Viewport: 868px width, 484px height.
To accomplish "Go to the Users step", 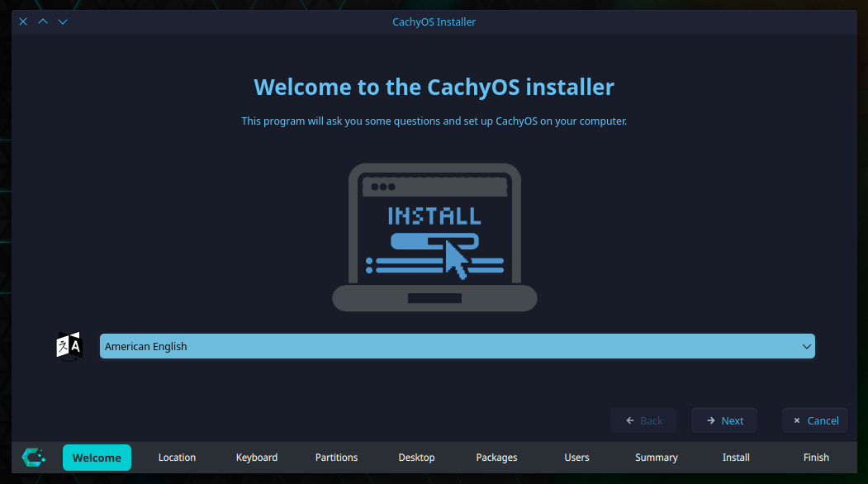I will coord(576,458).
